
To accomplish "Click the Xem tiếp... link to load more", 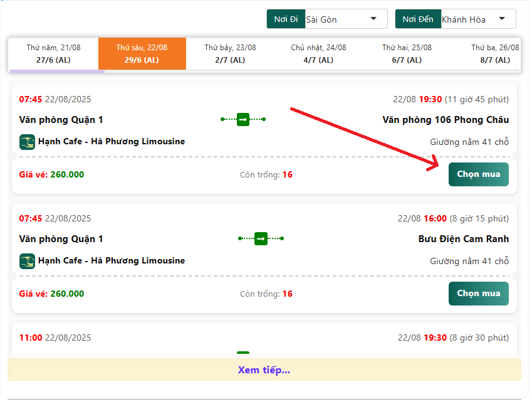I will (264, 369).
